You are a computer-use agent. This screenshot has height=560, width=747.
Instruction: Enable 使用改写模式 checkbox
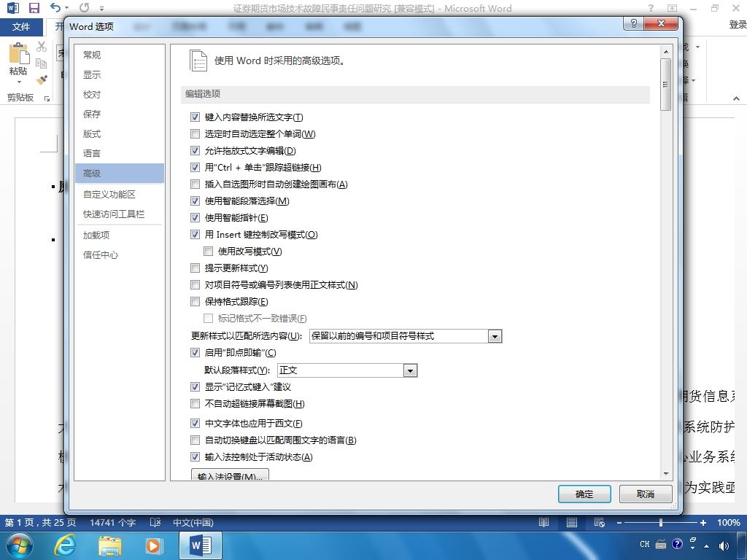tap(208, 251)
